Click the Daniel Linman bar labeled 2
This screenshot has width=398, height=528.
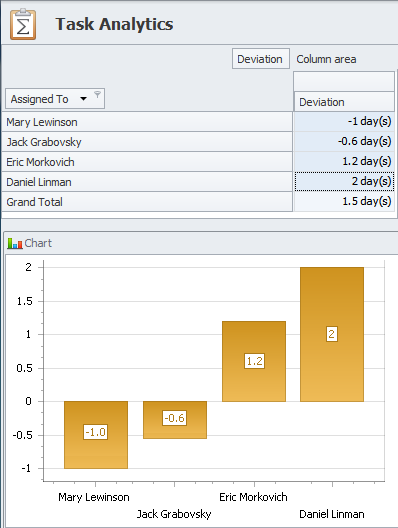coord(332,334)
